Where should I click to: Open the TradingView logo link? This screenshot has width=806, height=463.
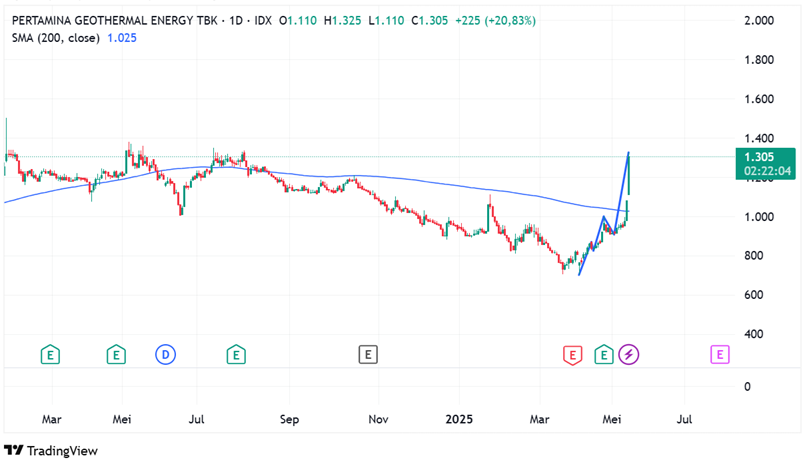pos(50,451)
